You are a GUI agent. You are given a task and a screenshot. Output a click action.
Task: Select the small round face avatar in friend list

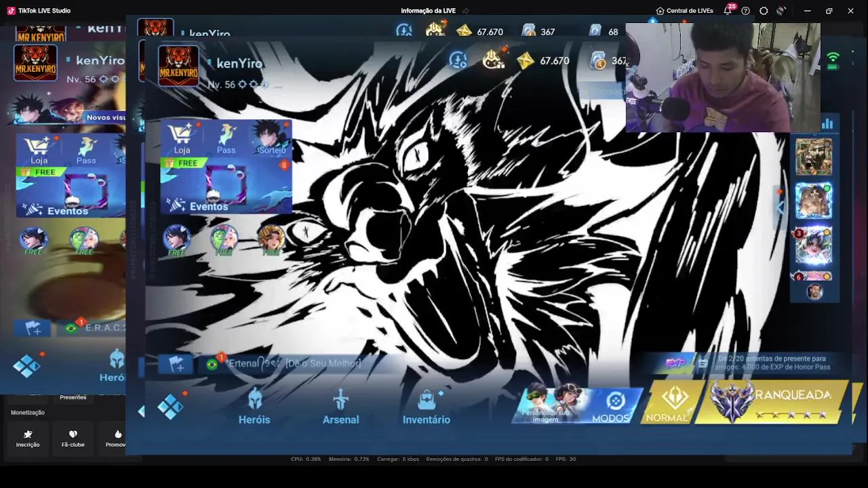point(814,291)
